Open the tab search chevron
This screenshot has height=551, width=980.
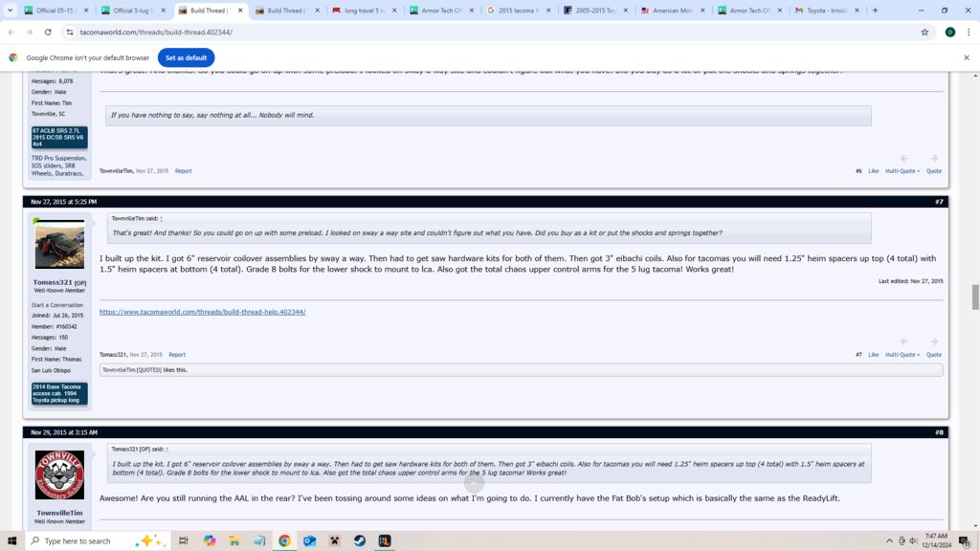[x=10, y=10]
